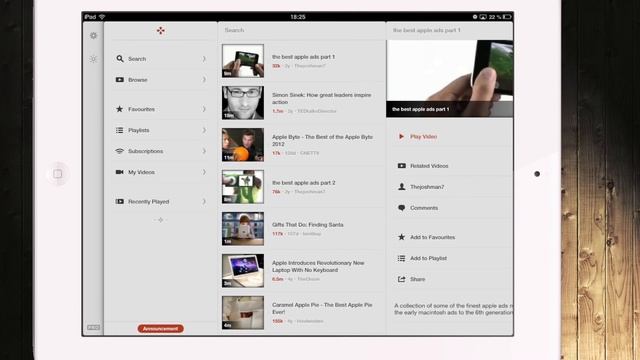Tap the Search magnifier icon

[120, 59]
